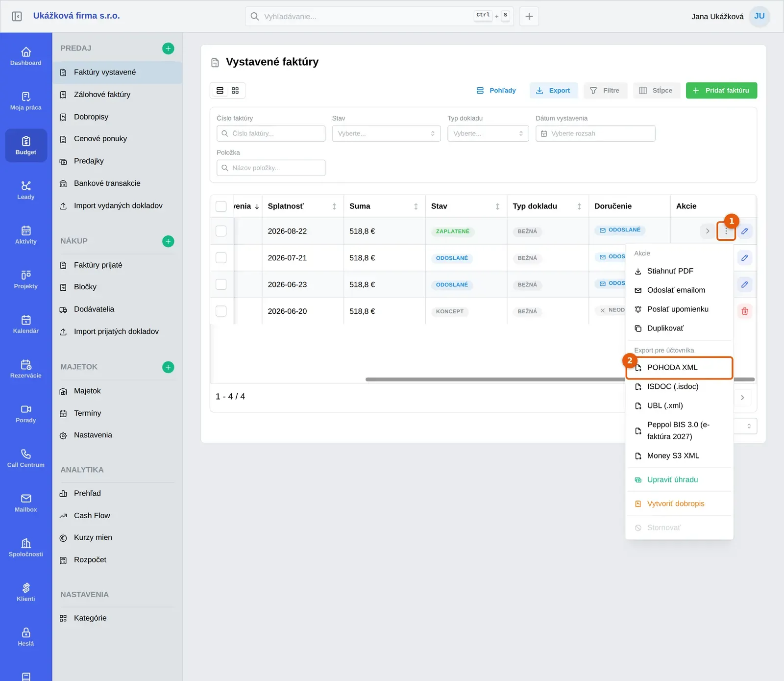This screenshot has height=681, width=784.
Task: Expand the first invoice row using the chevron
Action: (707, 231)
